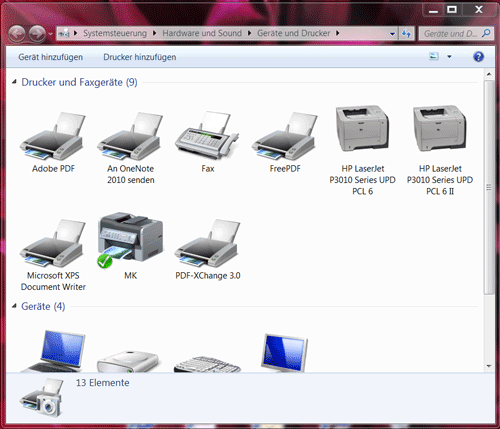Go forward with the forward arrow button
Viewport: 500px width, 429px height.
[x=37, y=34]
